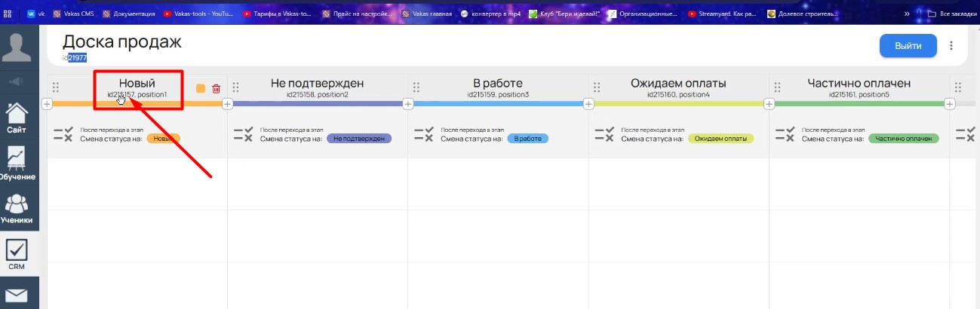Viewport: 980px width, 309px height.
Task: Go to Обучение in the sidebar
Action: click(x=17, y=163)
